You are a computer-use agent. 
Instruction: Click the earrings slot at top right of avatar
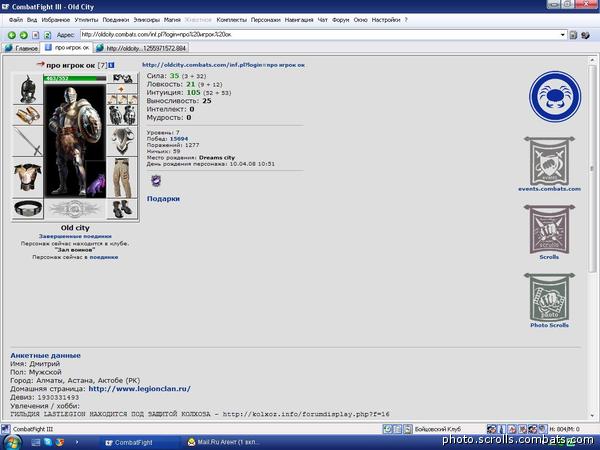click(x=122, y=79)
